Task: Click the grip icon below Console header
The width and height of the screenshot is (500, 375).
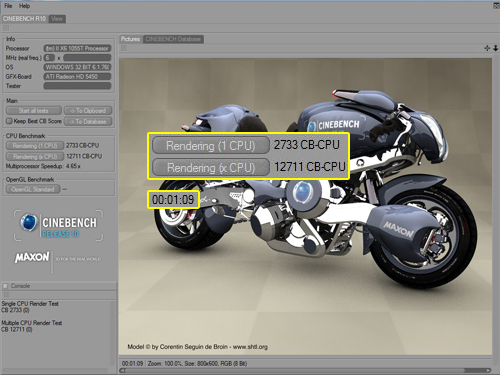Action: [6, 295]
